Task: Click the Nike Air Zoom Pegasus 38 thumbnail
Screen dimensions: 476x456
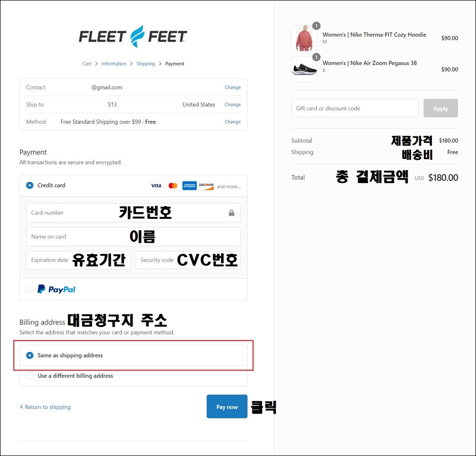Action: [x=304, y=69]
